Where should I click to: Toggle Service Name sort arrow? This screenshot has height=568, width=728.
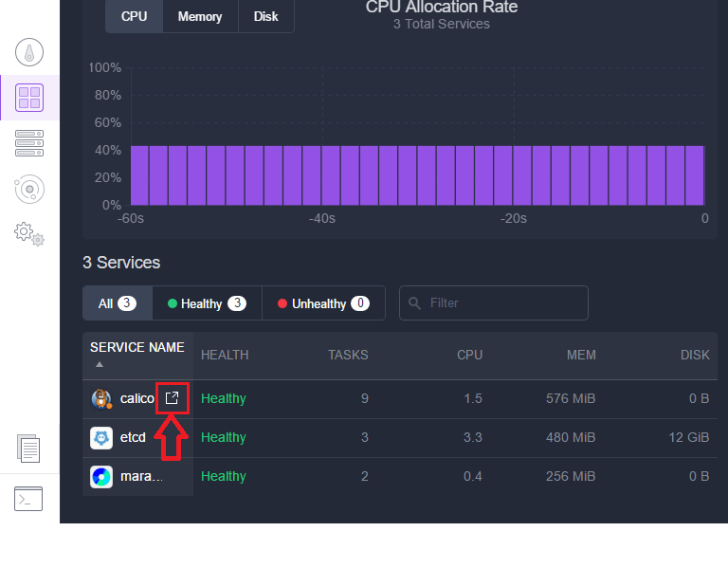pyautogui.click(x=100, y=364)
